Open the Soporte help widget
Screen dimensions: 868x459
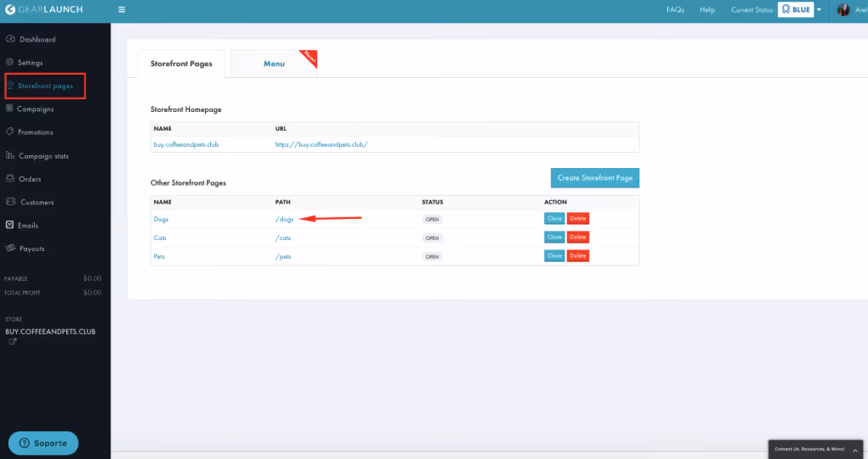point(43,443)
